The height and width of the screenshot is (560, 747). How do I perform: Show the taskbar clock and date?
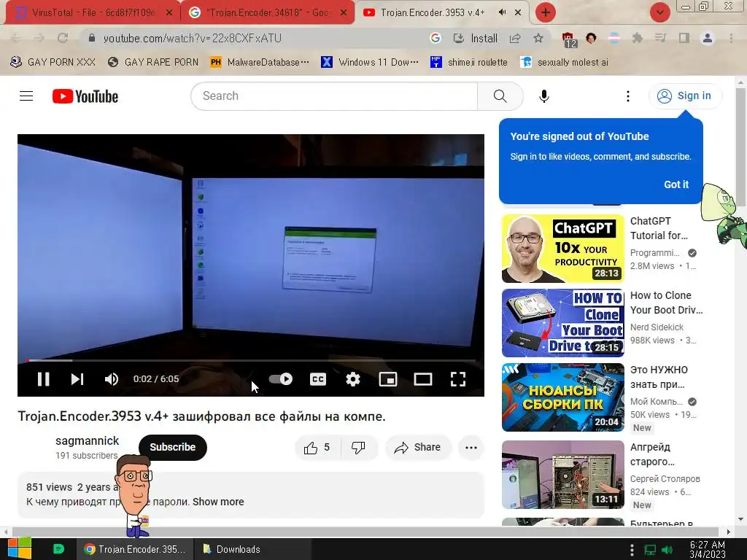(x=708, y=550)
